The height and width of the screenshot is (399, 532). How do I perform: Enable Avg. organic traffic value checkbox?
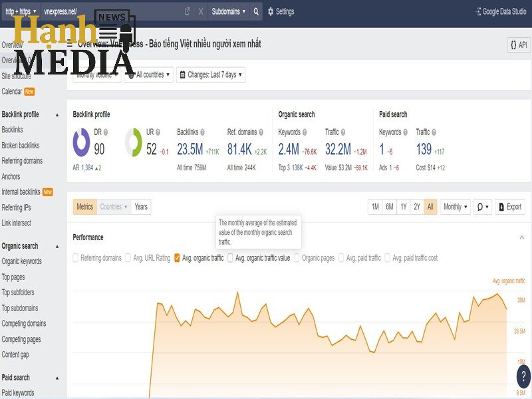click(230, 258)
